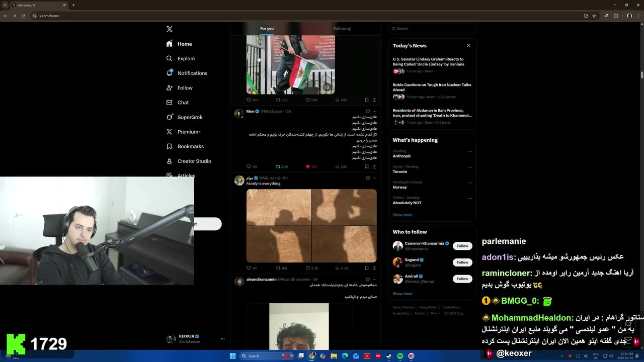Open Chat messages in sidebar

(177, 103)
